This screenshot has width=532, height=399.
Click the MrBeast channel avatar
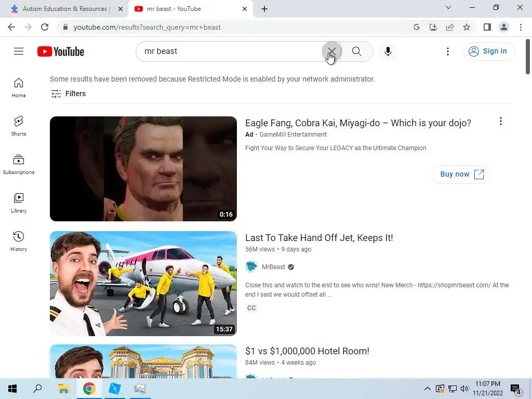[x=251, y=267]
